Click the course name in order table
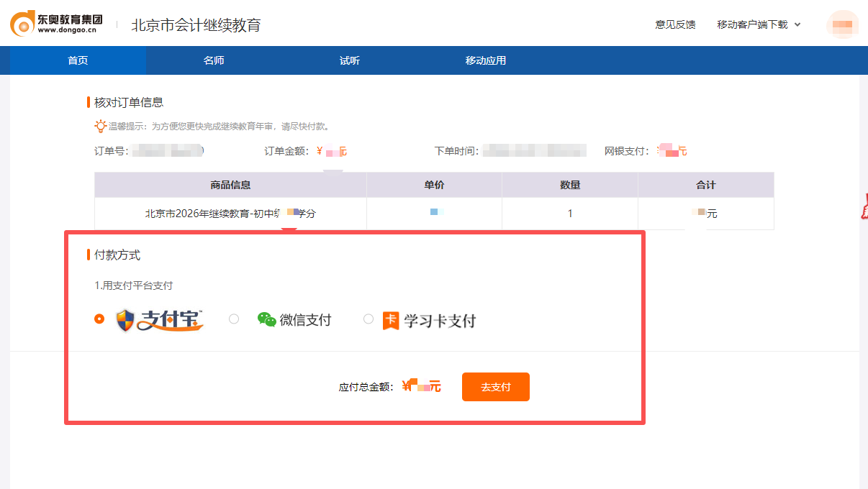The image size is (868, 489). 230,214
